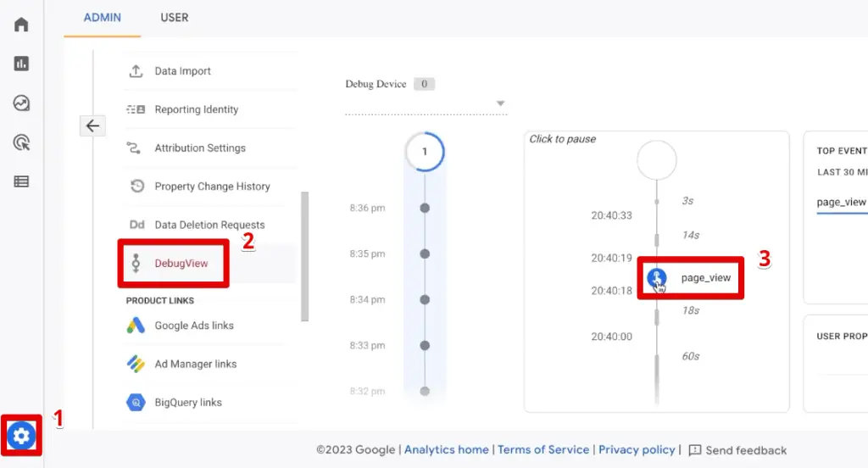Viewport: 868px width, 468px height.
Task: Select page_view in Top Events
Action: 841,202
